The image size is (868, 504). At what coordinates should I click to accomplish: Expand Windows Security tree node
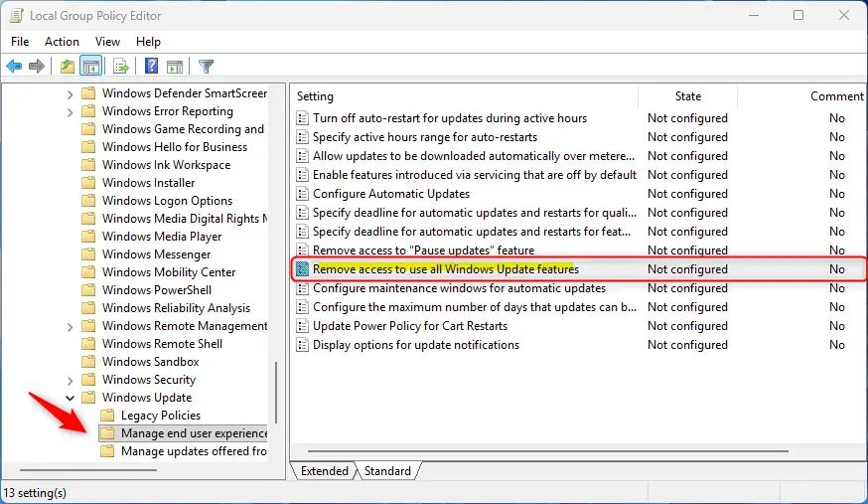[70, 381]
